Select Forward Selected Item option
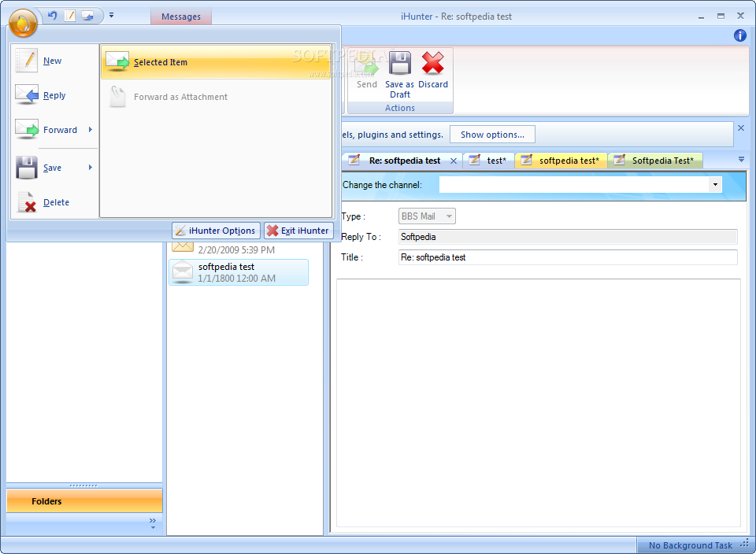The width and height of the screenshot is (756, 554). click(x=216, y=62)
